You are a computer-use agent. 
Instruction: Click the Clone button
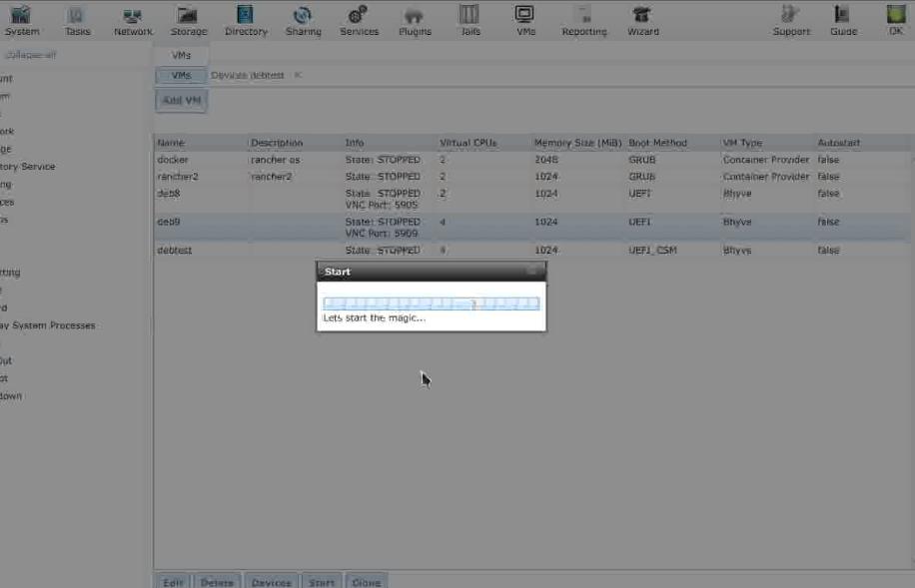coord(367,582)
